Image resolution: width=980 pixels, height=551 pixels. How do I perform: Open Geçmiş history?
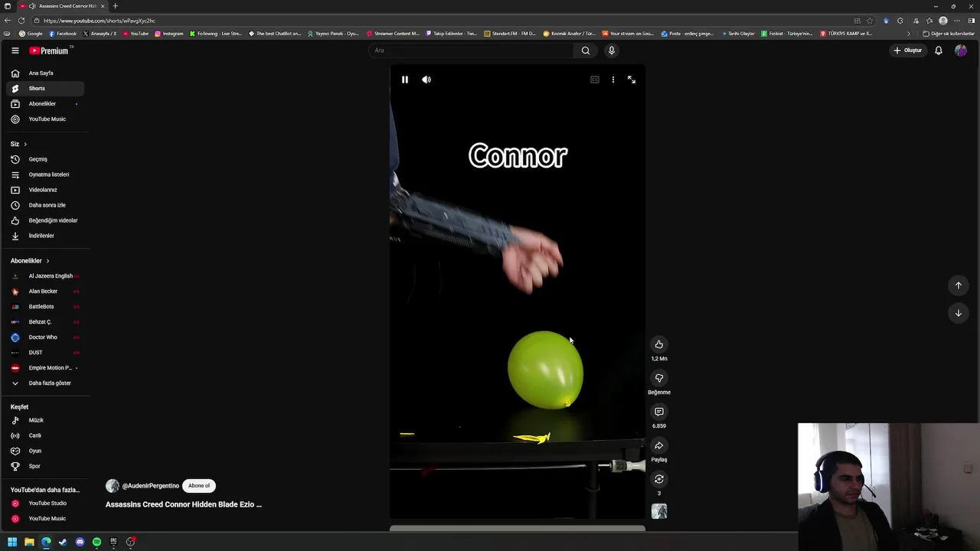click(46, 159)
